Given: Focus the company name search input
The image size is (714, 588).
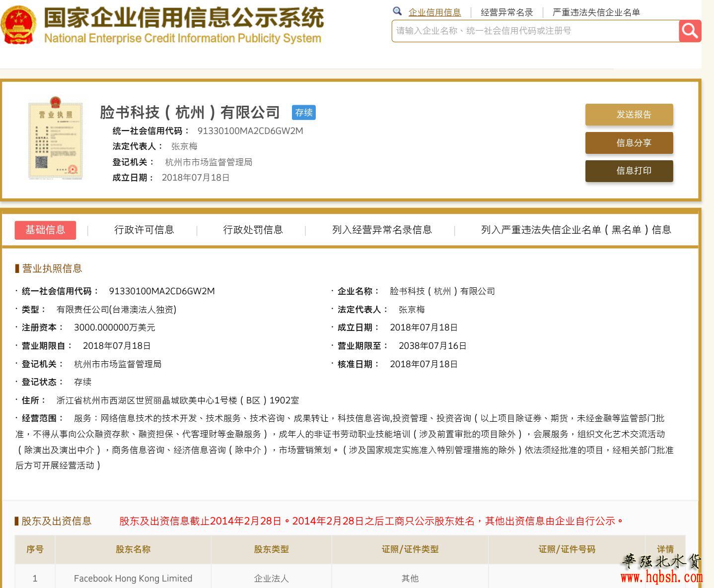Looking at the screenshot, I should pos(535,31).
